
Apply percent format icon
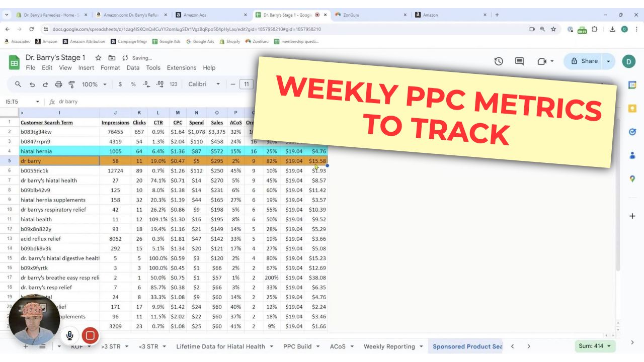(133, 84)
